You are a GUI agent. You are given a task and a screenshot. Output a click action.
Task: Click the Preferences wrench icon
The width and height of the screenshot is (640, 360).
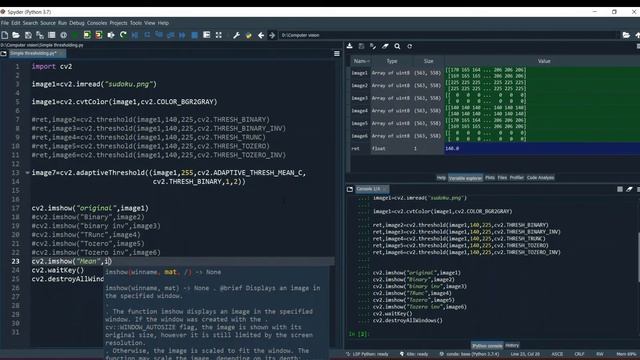(x=236, y=36)
